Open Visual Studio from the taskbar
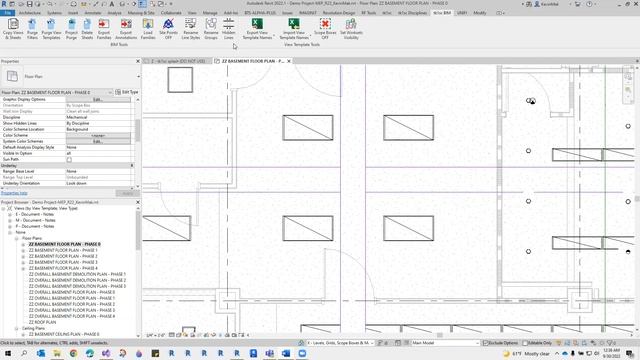 tap(106, 353)
